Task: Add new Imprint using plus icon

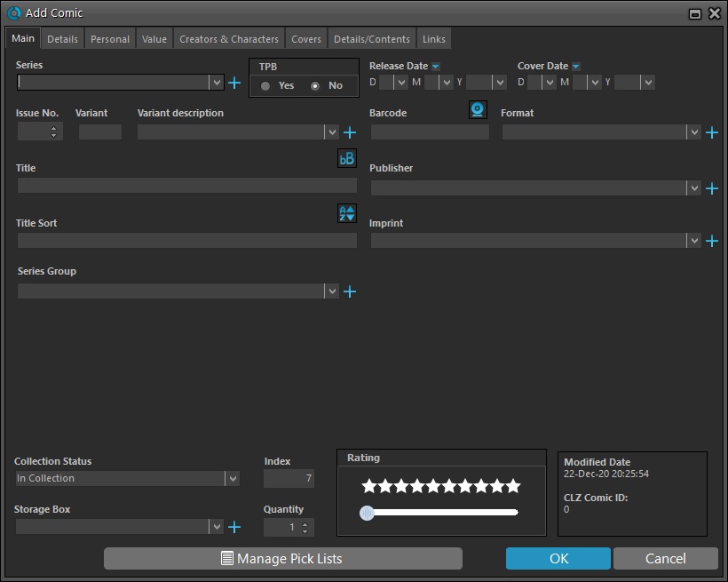Action: click(x=711, y=241)
